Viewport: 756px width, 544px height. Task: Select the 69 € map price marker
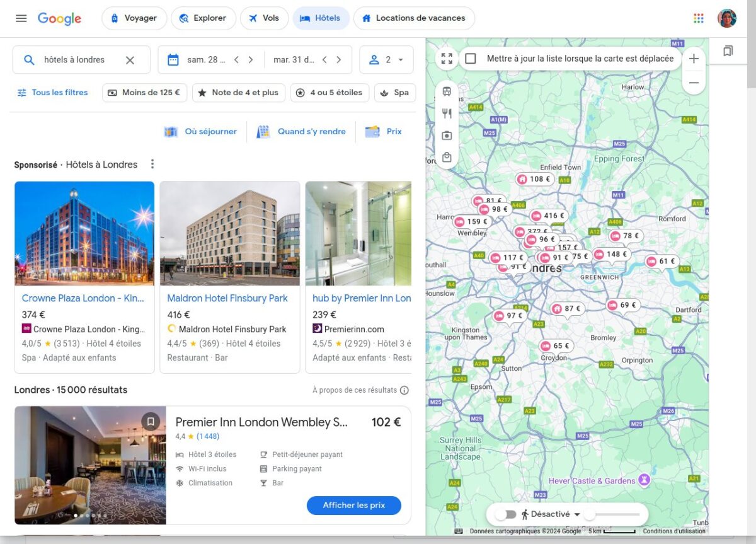tap(622, 305)
